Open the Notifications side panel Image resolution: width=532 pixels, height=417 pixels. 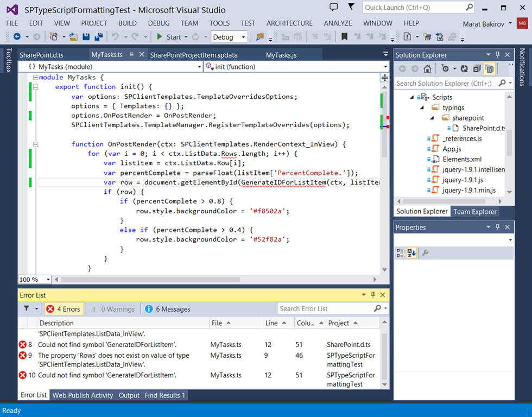click(x=522, y=67)
